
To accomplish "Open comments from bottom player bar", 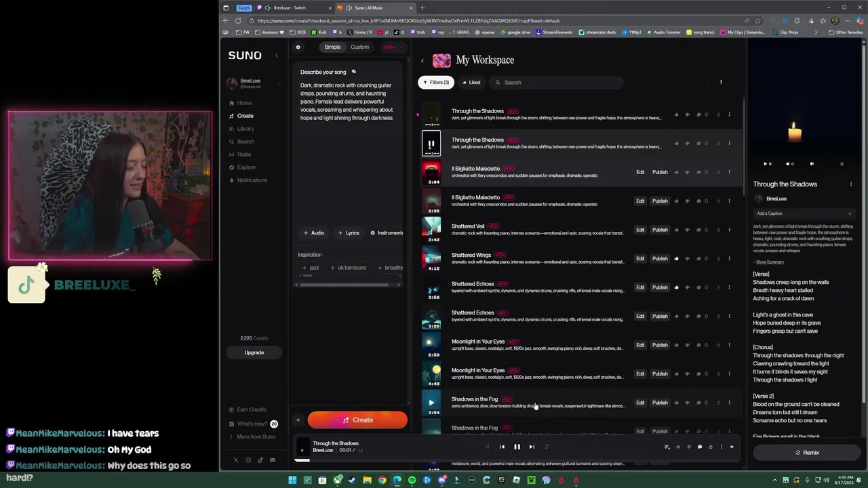I will (x=700, y=447).
